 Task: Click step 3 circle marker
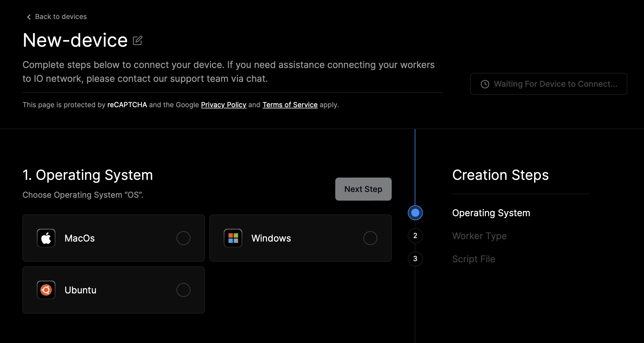[415, 259]
